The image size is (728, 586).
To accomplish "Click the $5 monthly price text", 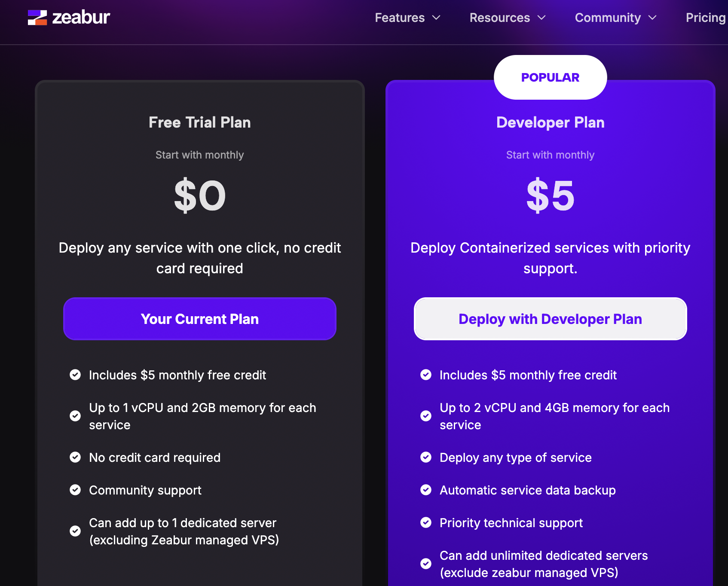I will tap(550, 195).
